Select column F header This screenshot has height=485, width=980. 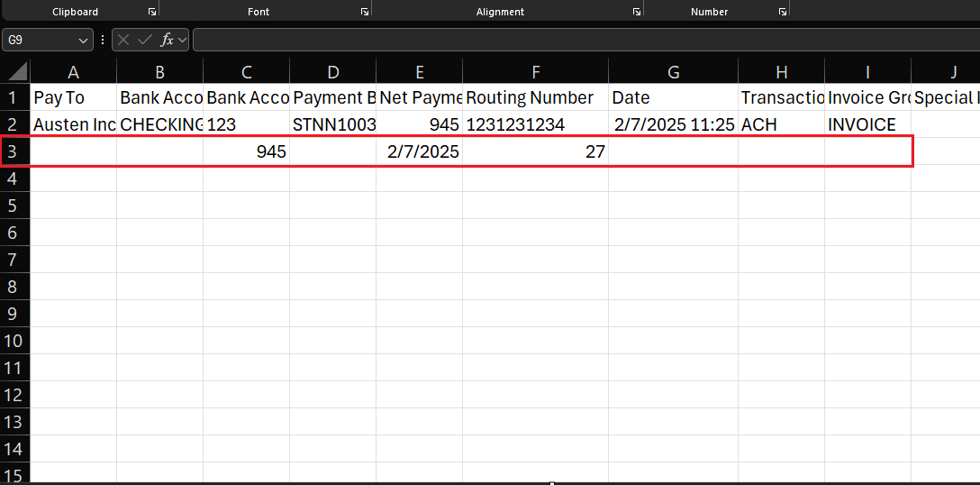536,72
